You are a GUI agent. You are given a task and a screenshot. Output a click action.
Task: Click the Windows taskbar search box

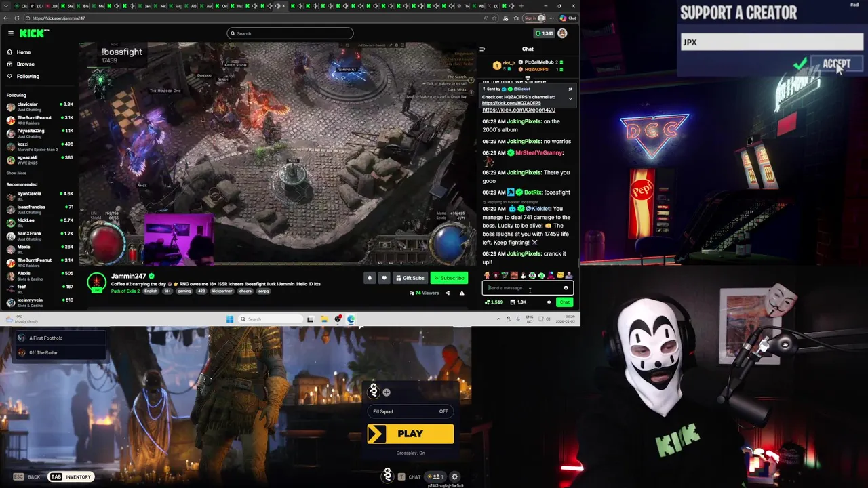pos(269,319)
